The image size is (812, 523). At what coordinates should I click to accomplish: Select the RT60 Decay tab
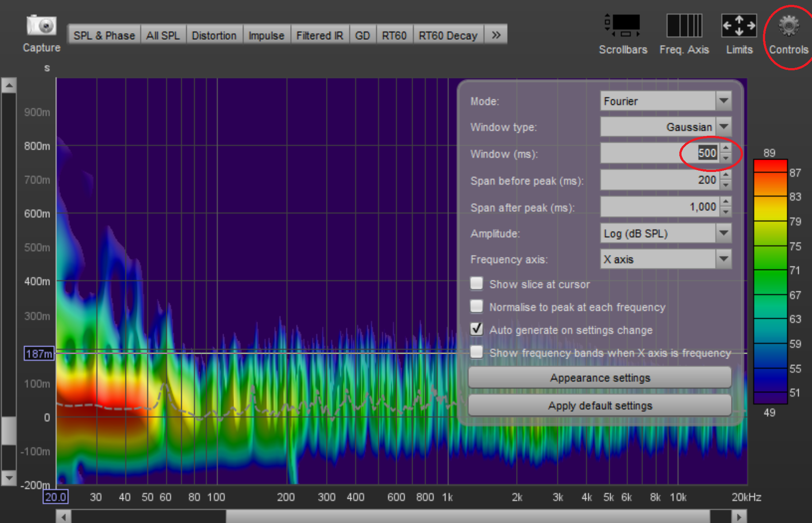[x=448, y=35]
